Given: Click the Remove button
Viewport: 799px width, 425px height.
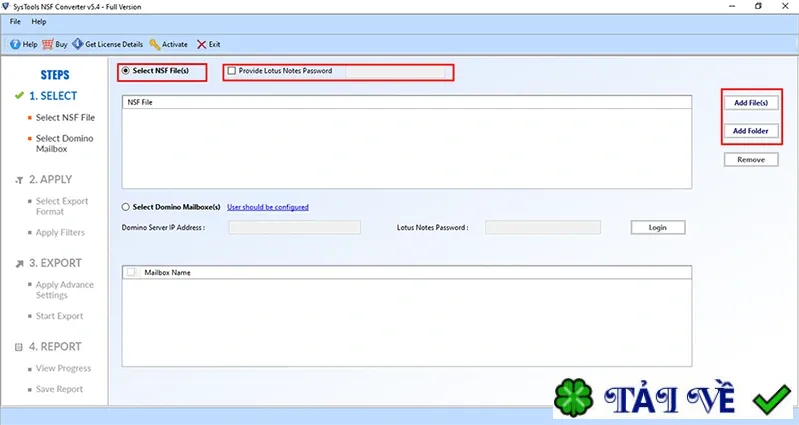Looking at the screenshot, I should click(751, 160).
